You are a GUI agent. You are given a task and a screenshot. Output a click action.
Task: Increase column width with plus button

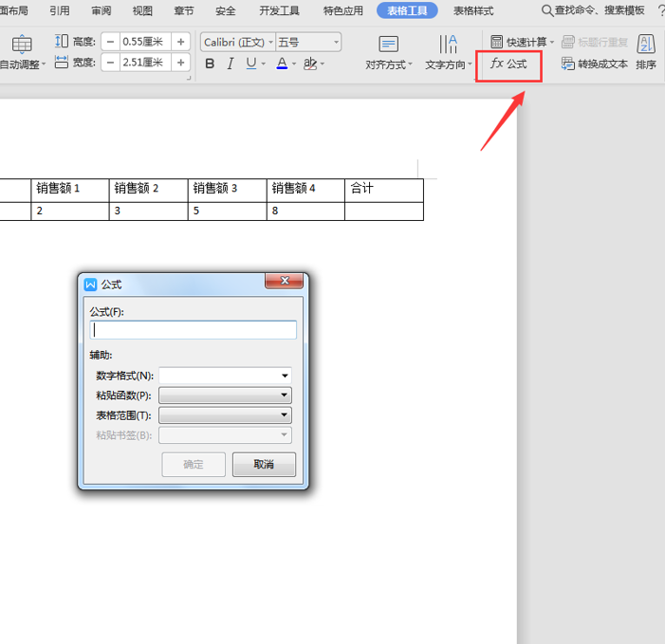[180, 63]
